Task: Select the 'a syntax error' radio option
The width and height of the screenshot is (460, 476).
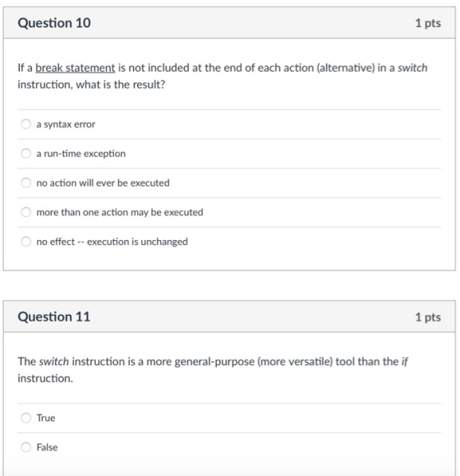Action: 26,124
